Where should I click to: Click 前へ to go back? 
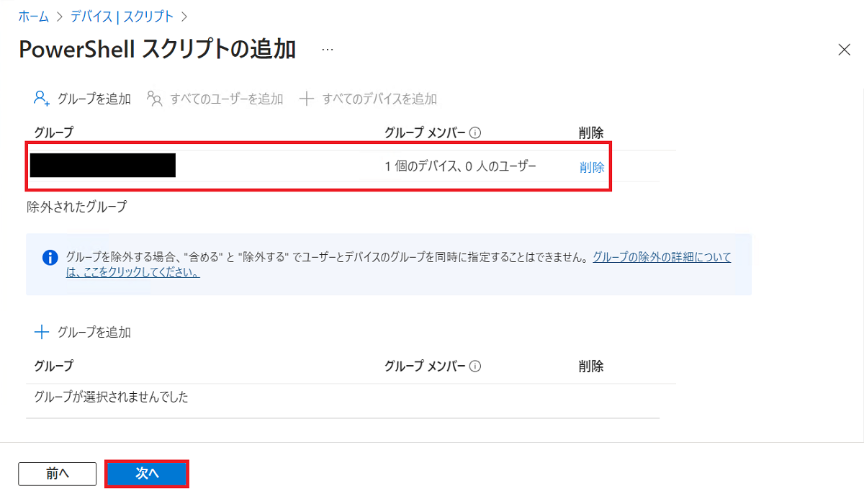(57, 474)
